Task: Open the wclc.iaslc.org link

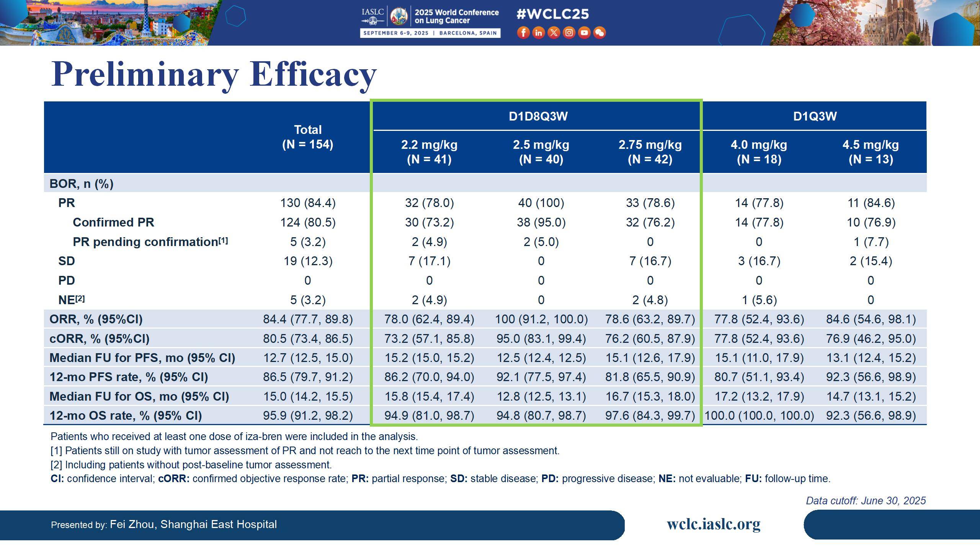Action: pyautogui.click(x=714, y=524)
